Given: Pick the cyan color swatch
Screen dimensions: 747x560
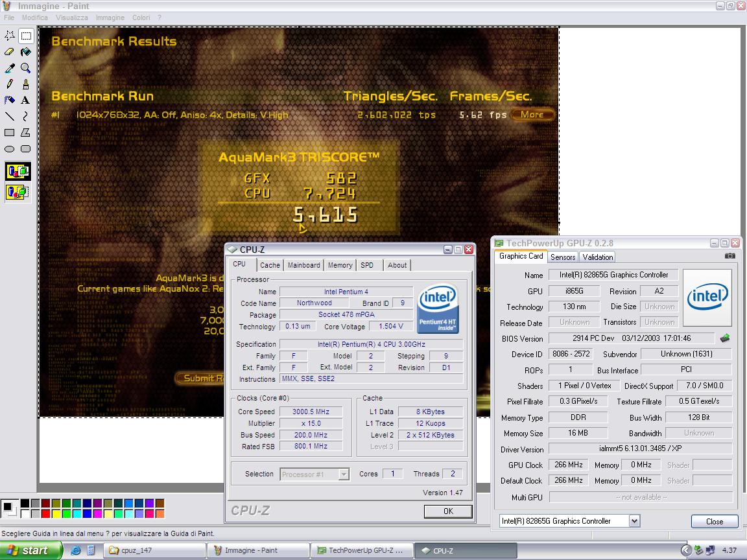Looking at the screenshot, I should click(77, 514).
